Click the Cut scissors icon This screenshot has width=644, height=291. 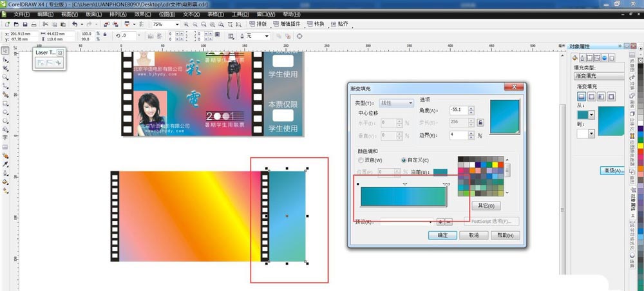[x=46, y=24]
